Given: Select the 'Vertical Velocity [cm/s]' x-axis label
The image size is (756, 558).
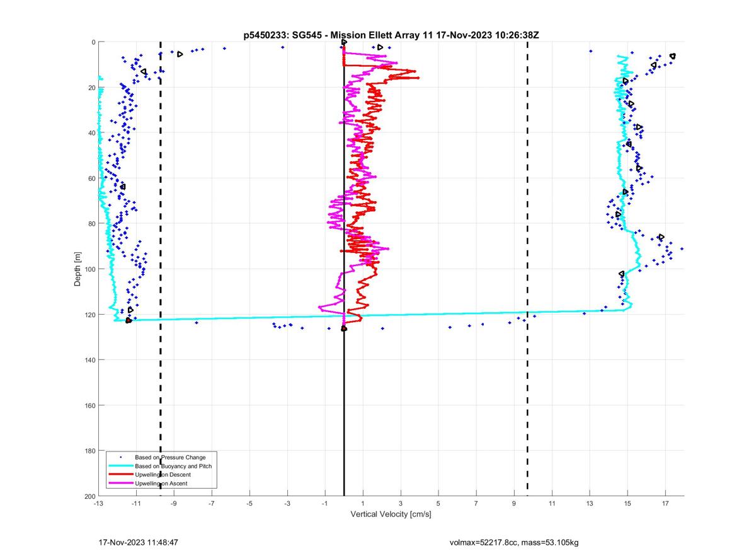Looking at the screenshot, I should [x=391, y=514].
